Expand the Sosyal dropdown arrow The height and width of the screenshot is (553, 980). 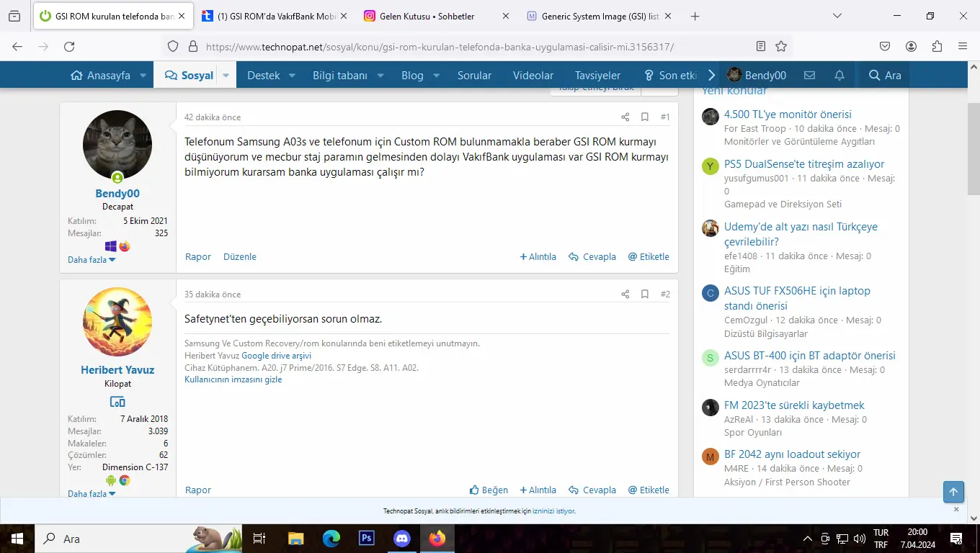click(226, 75)
